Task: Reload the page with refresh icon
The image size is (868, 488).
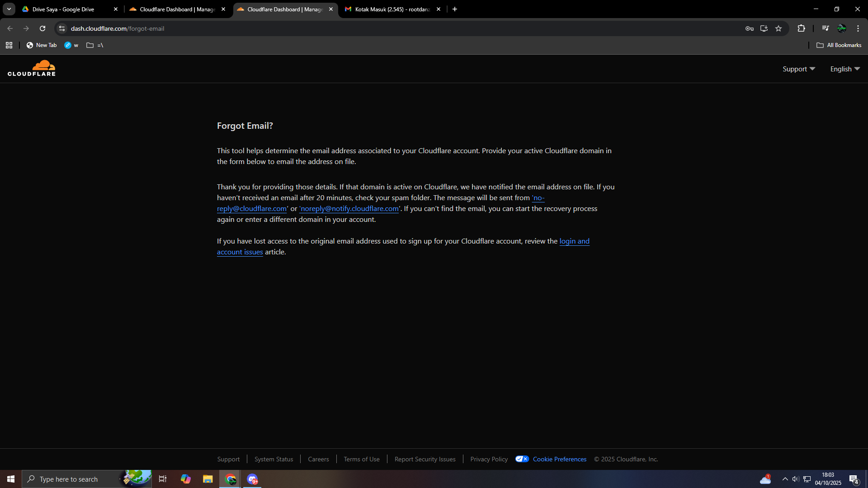Action: [42, 28]
